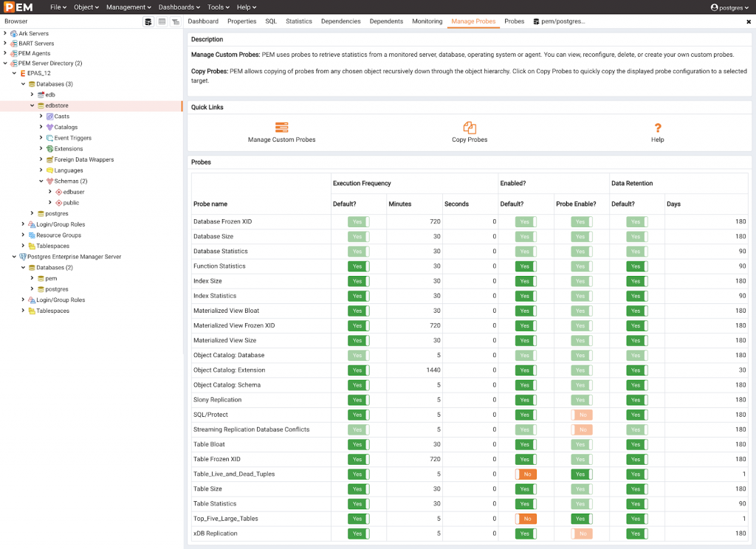Click the server properties icon in Browser toolbar
This screenshot has width=756, height=549.
[x=148, y=22]
